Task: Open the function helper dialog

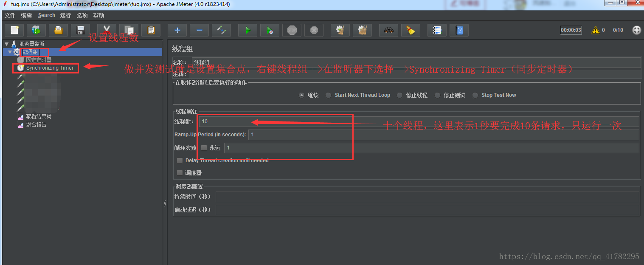Action: click(x=437, y=30)
